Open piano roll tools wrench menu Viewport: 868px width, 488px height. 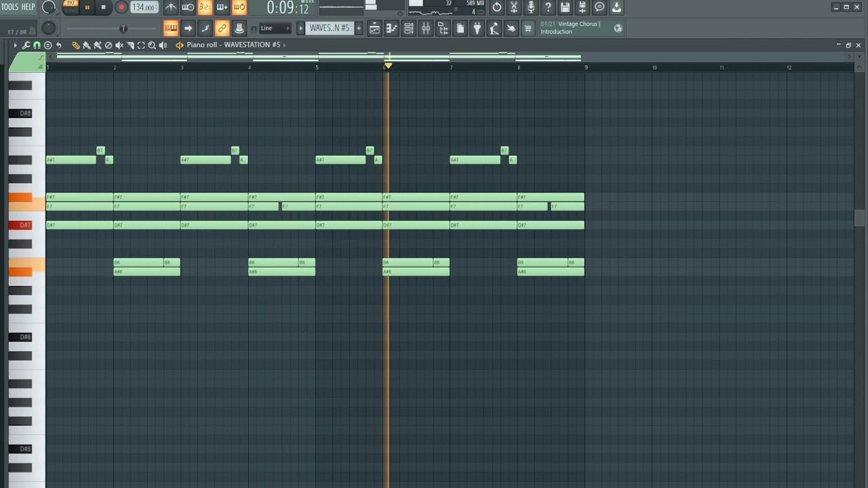[x=26, y=45]
